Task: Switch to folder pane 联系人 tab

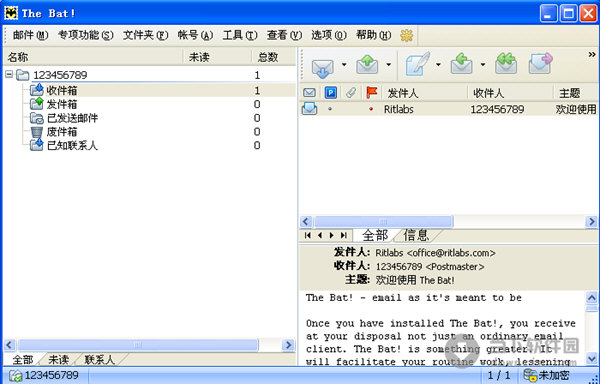Action: 99,360
